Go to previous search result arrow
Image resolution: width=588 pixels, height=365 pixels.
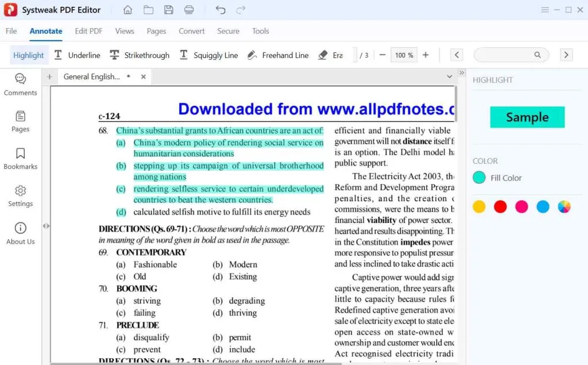(457, 55)
